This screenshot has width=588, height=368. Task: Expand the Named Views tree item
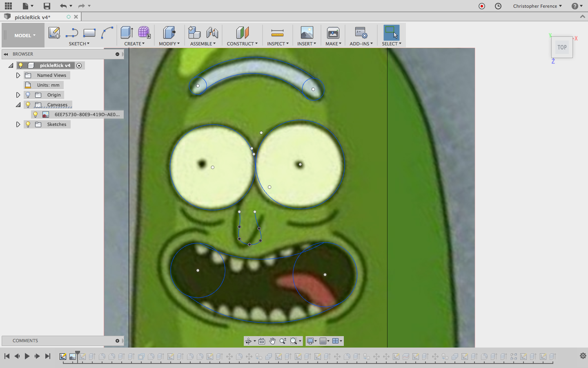point(18,75)
